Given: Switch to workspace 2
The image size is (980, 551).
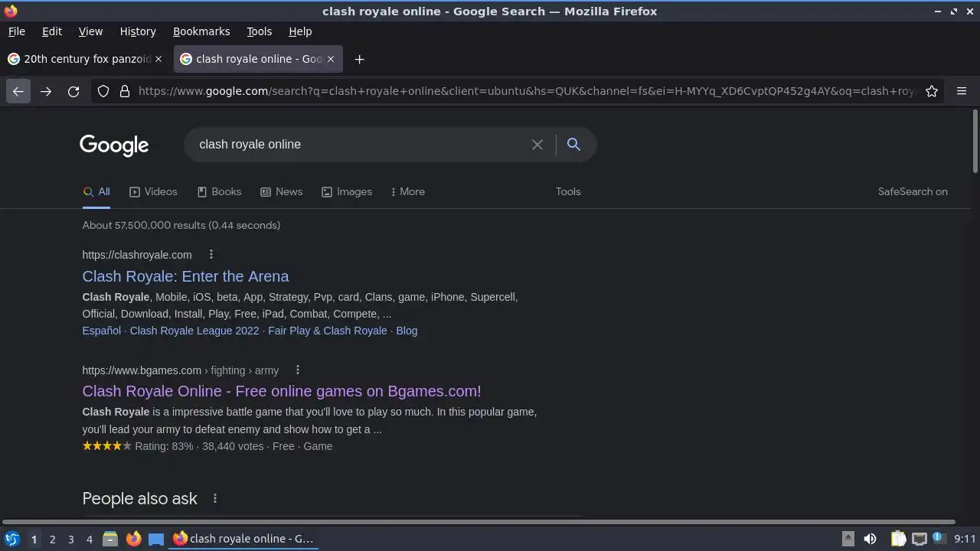Looking at the screenshot, I should [52, 539].
